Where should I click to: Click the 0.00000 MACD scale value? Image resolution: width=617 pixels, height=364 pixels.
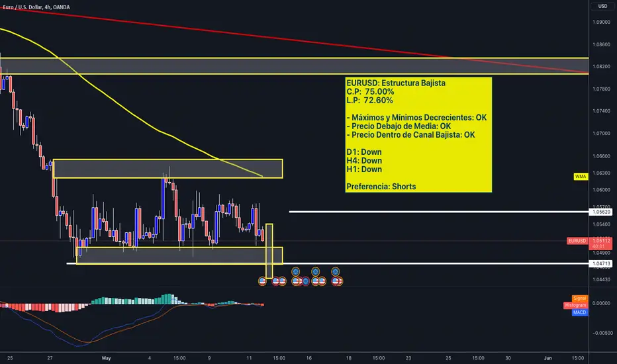(x=601, y=303)
